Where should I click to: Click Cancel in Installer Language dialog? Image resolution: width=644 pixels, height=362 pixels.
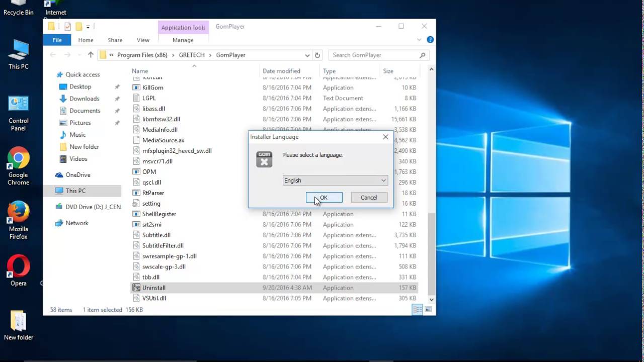click(369, 198)
